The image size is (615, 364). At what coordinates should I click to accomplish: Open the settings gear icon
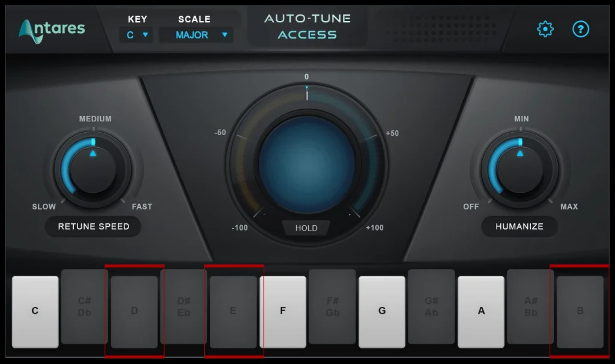click(544, 28)
